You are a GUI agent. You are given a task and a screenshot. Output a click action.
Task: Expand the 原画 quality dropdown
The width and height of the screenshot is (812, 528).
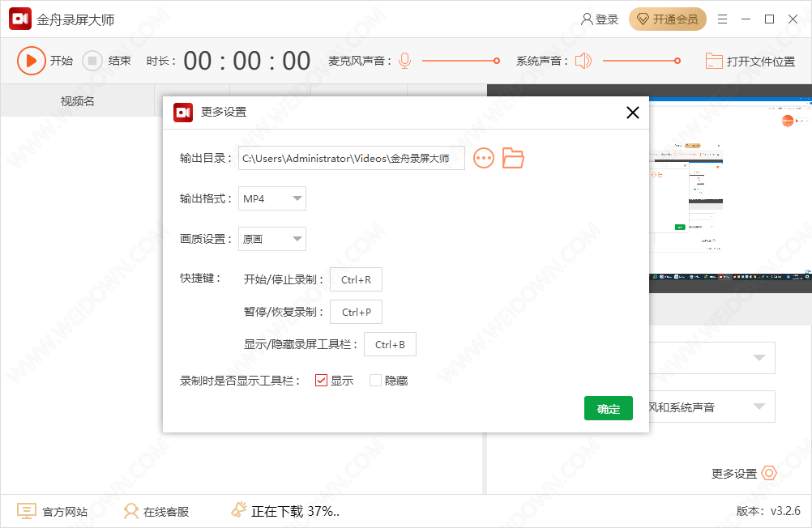(271, 239)
